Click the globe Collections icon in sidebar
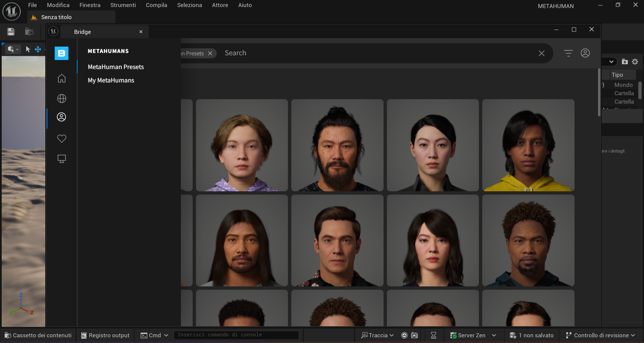The height and width of the screenshot is (343, 644). pyautogui.click(x=62, y=99)
